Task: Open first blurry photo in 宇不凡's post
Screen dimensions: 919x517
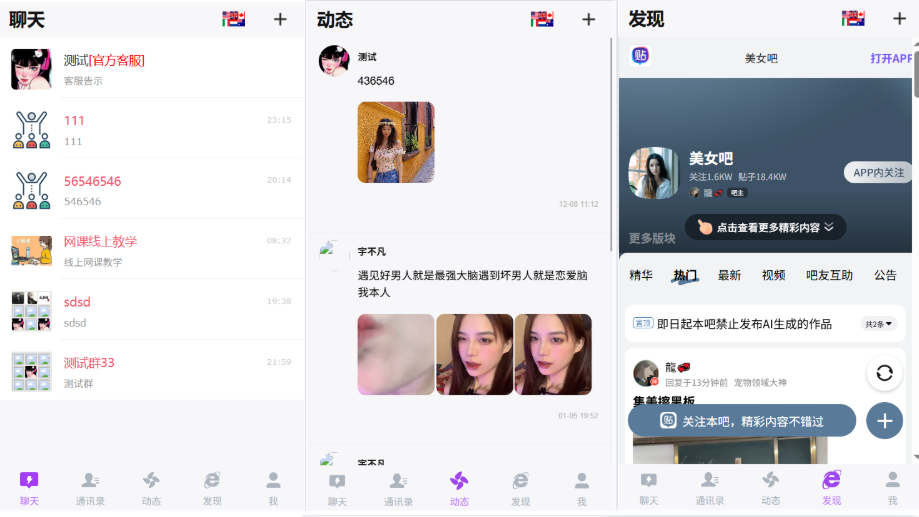Action: [x=396, y=354]
